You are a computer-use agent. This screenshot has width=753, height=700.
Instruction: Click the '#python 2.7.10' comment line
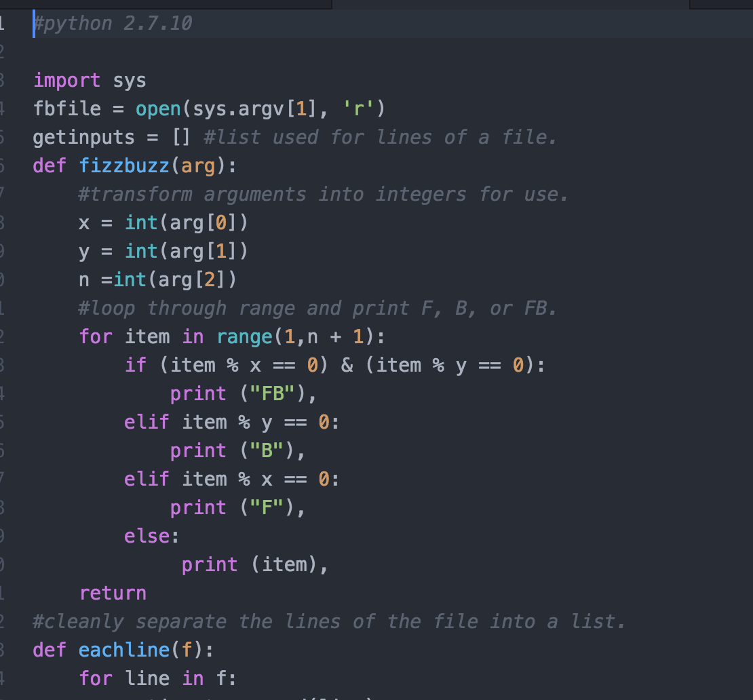coord(113,24)
